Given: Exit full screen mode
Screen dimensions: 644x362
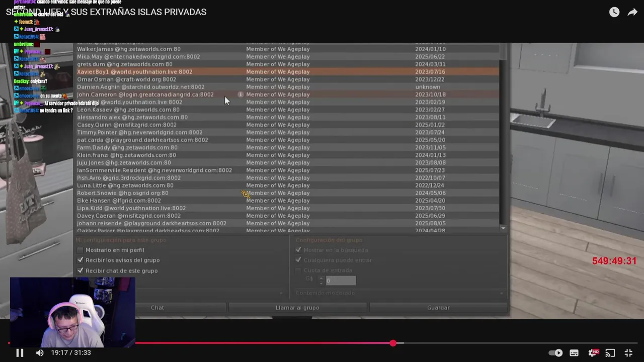Looking at the screenshot, I should pos(628,353).
